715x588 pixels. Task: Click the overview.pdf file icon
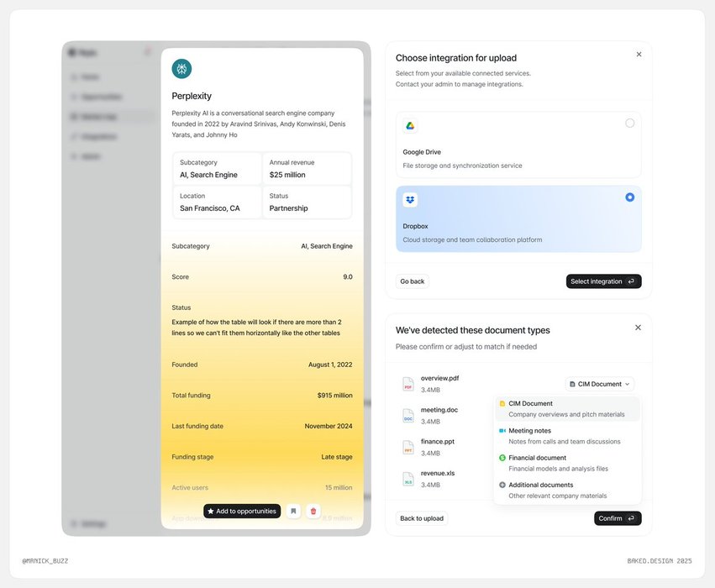[x=408, y=384]
